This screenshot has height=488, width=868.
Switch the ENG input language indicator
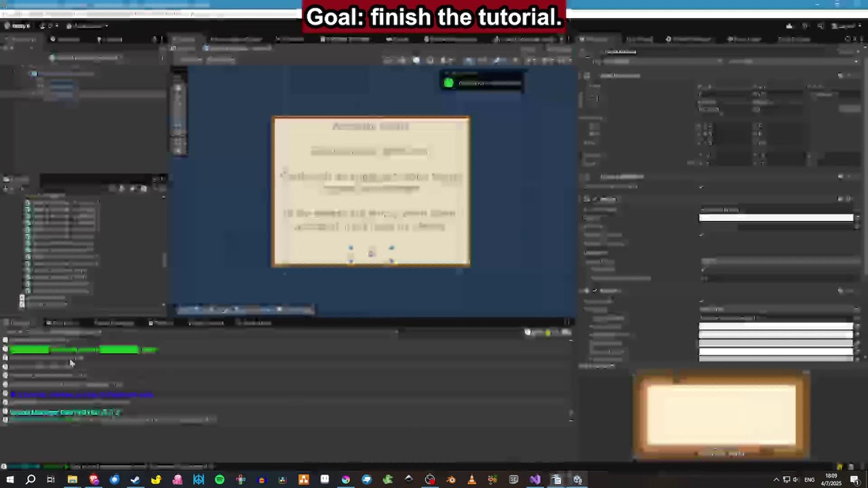point(810,480)
